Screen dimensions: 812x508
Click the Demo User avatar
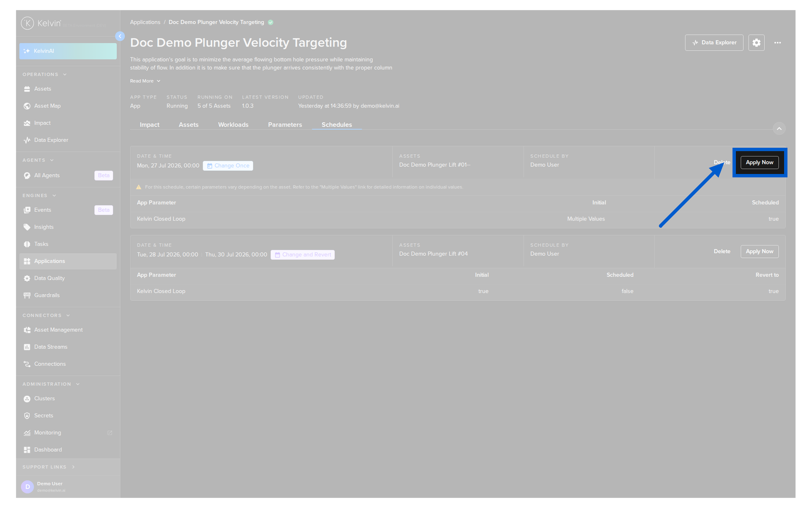click(x=27, y=487)
